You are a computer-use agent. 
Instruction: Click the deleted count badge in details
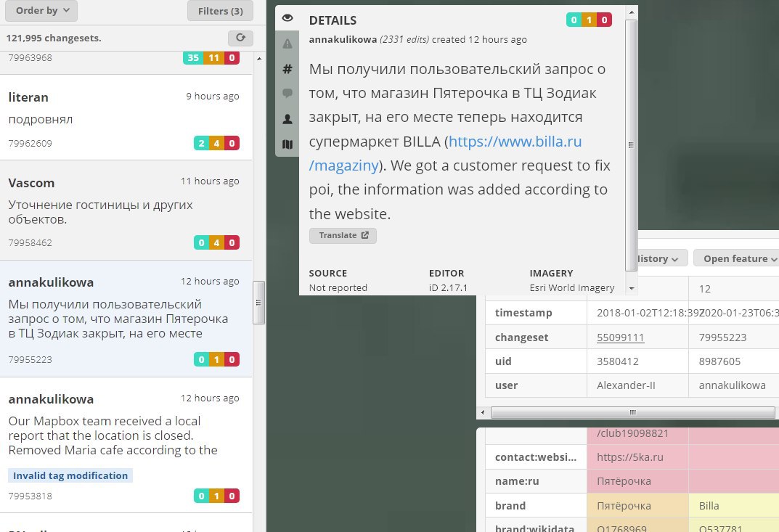tap(605, 20)
